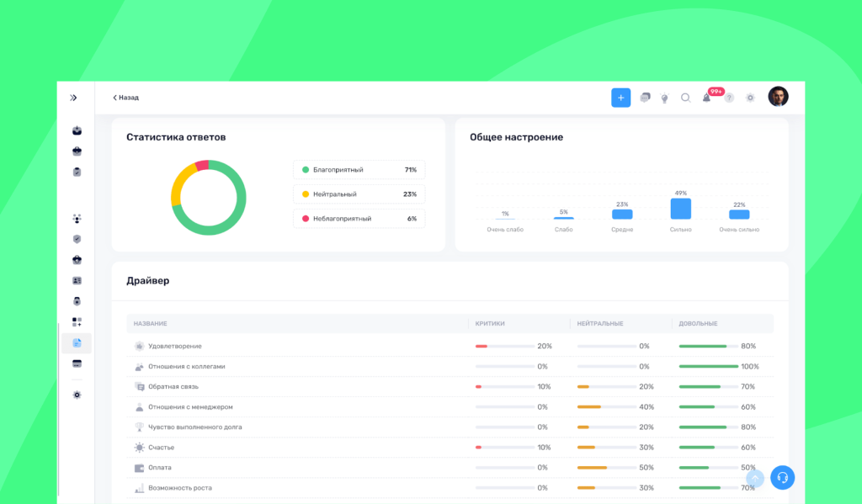
Task: Click the Сильно 49% bar in chart
Action: [x=680, y=209]
